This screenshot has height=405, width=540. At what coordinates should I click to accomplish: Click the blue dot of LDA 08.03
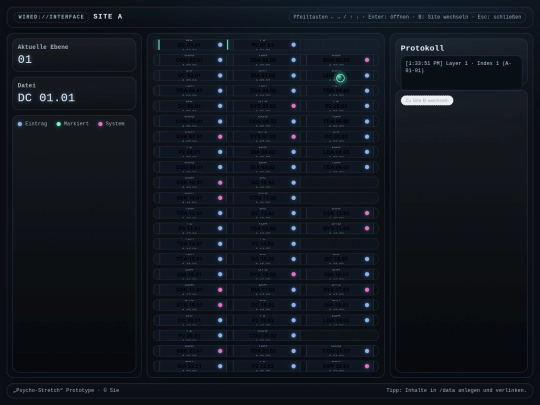367,152
